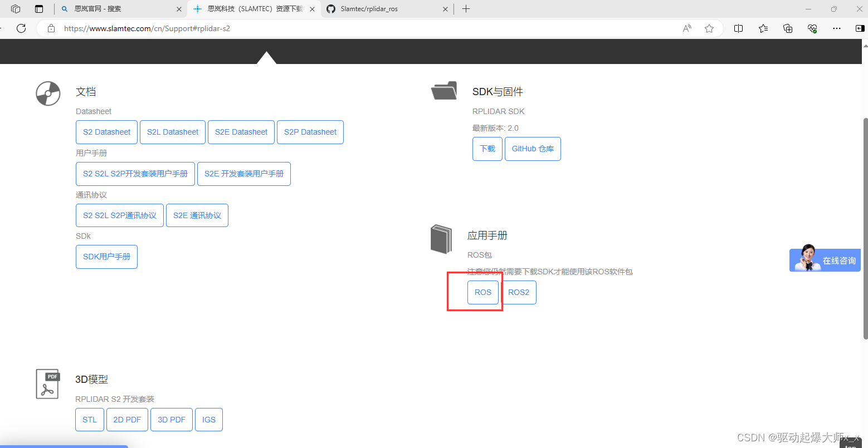Open S2E 通讯协议 document
The width and height of the screenshot is (868, 448).
[197, 215]
